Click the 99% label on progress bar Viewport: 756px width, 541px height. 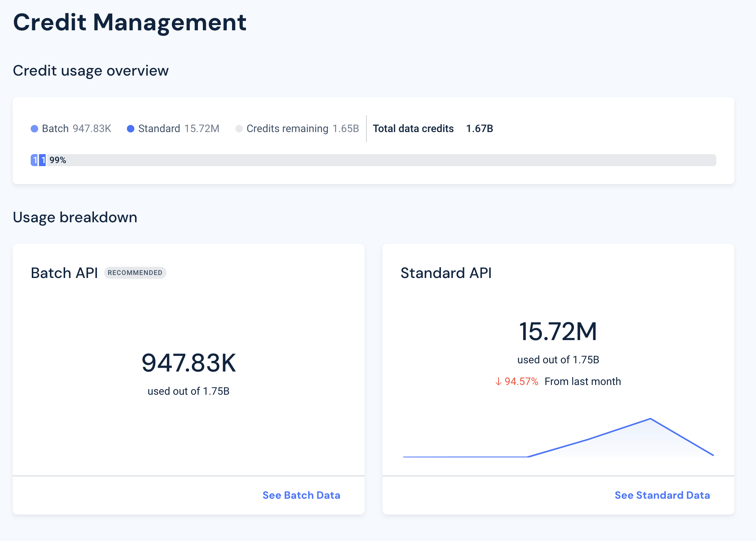[58, 160]
